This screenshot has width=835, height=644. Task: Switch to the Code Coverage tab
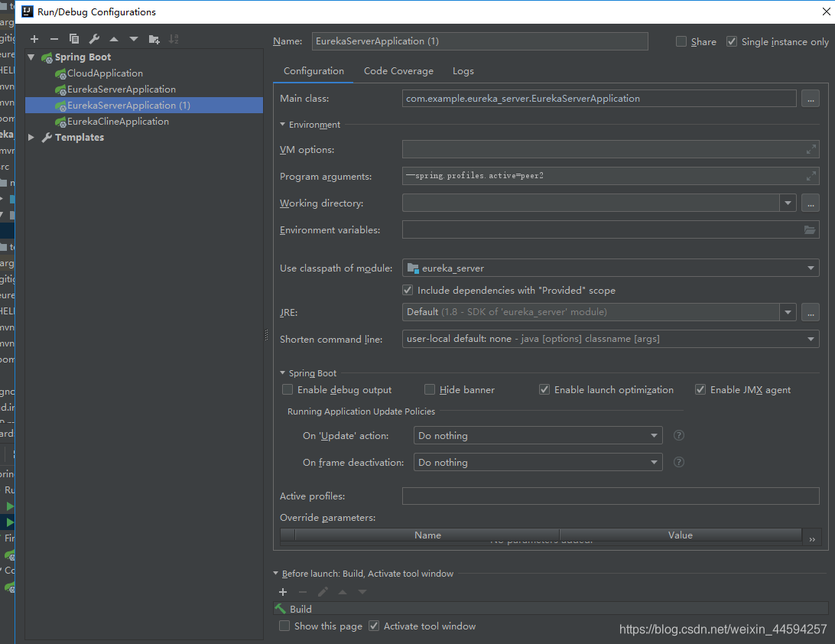tap(398, 71)
